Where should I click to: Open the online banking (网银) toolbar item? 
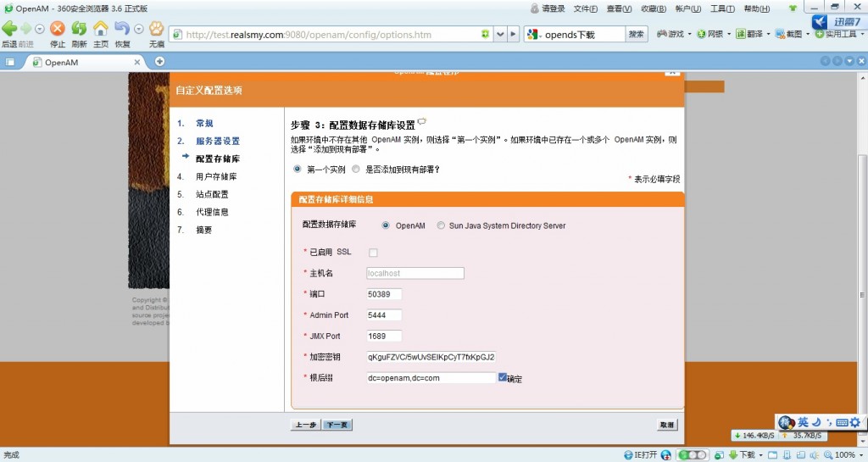(x=709, y=34)
